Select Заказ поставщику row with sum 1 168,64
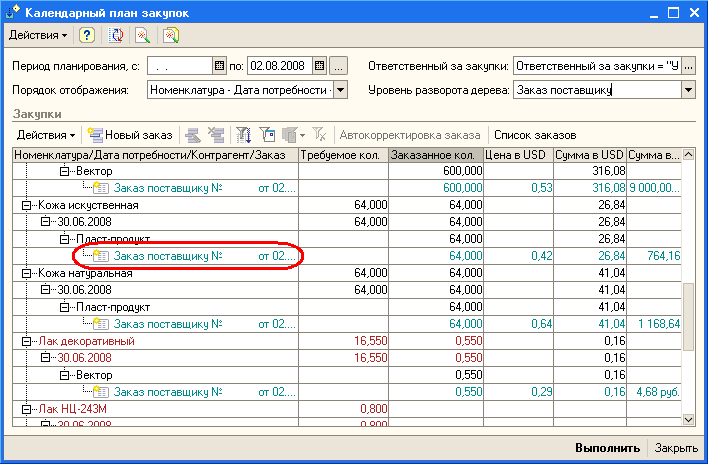Image resolution: width=708 pixels, height=464 pixels. point(347,324)
